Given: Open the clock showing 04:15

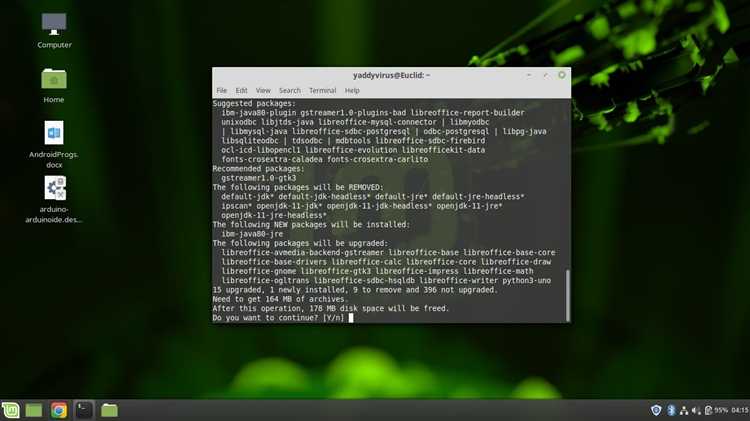Looking at the screenshot, I should pos(739,410).
